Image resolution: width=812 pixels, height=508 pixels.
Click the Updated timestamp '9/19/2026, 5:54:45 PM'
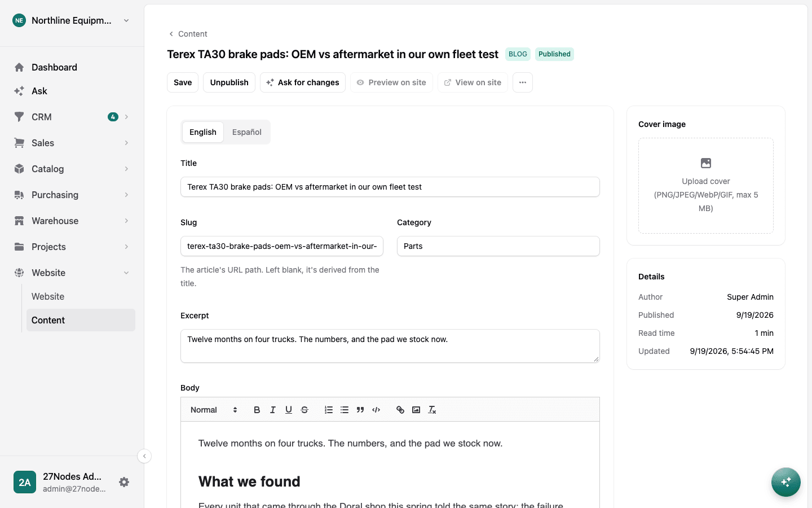(732, 351)
